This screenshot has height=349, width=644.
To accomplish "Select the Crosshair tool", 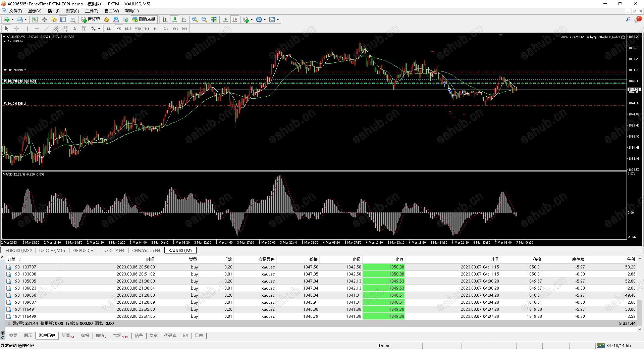I will (16, 29).
